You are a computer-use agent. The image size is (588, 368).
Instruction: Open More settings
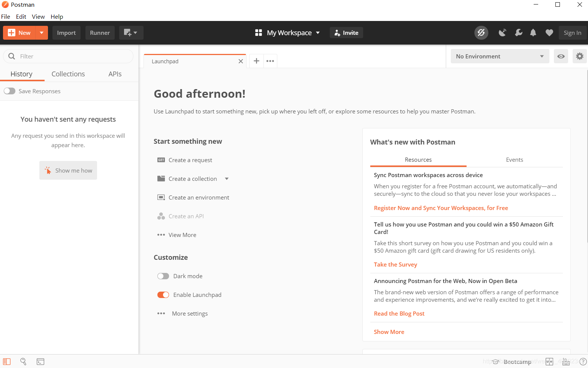(190, 313)
